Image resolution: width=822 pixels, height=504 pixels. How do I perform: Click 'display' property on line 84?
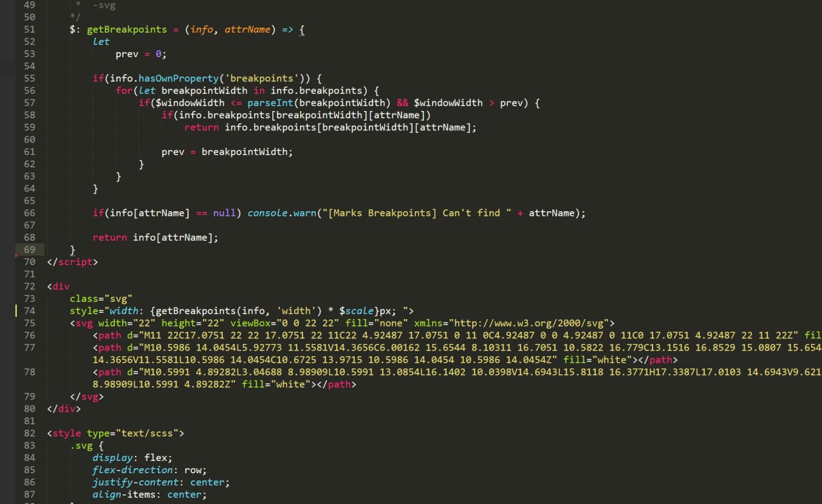(x=112, y=458)
